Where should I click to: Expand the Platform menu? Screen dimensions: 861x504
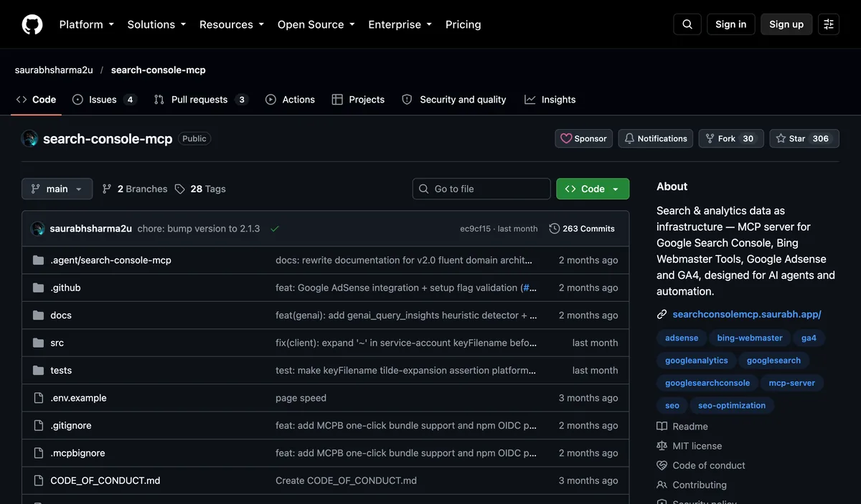tap(87, 24)
